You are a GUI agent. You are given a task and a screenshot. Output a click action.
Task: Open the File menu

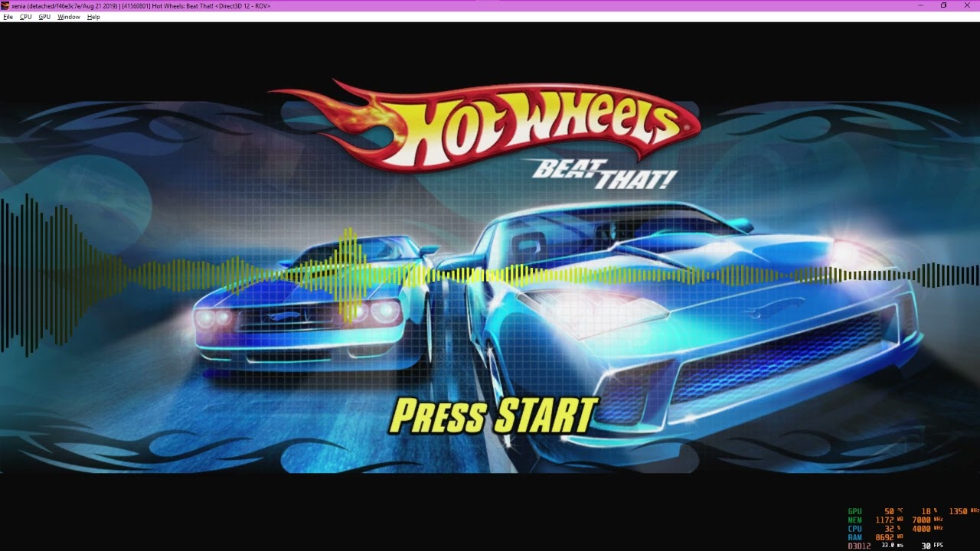coord(8,17)
